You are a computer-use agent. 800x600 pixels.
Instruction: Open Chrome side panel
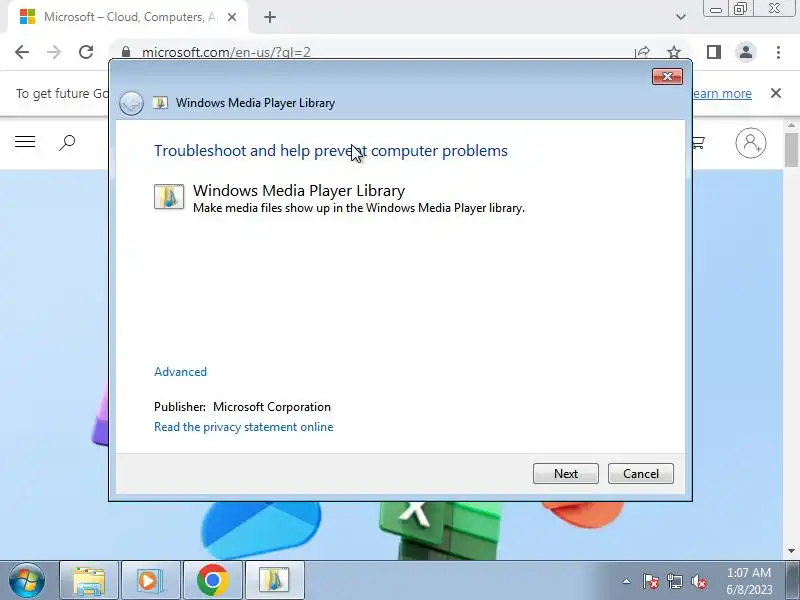(x=714, y=52)
